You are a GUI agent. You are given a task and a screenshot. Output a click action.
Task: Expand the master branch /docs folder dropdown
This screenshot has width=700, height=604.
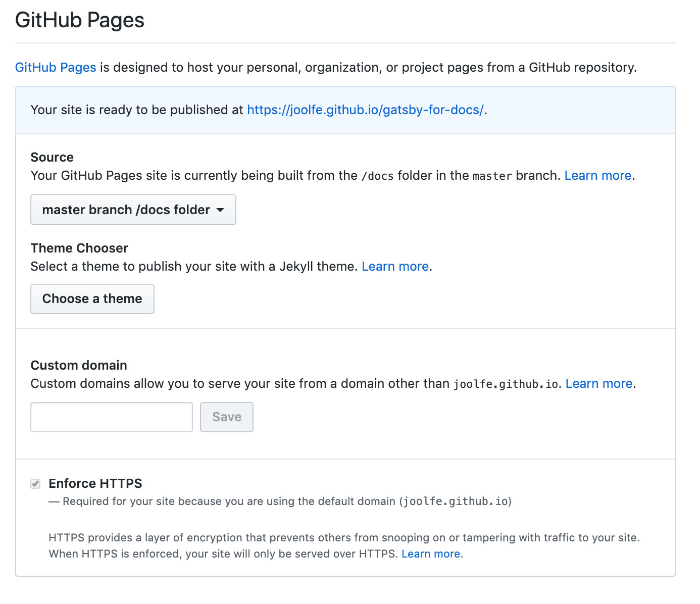point(133,210)
